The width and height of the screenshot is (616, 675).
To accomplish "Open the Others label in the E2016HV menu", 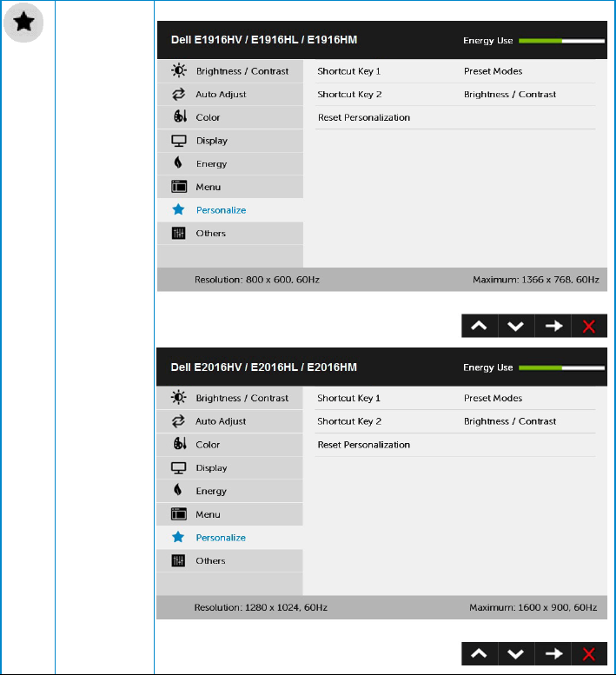I will (210, 560).
